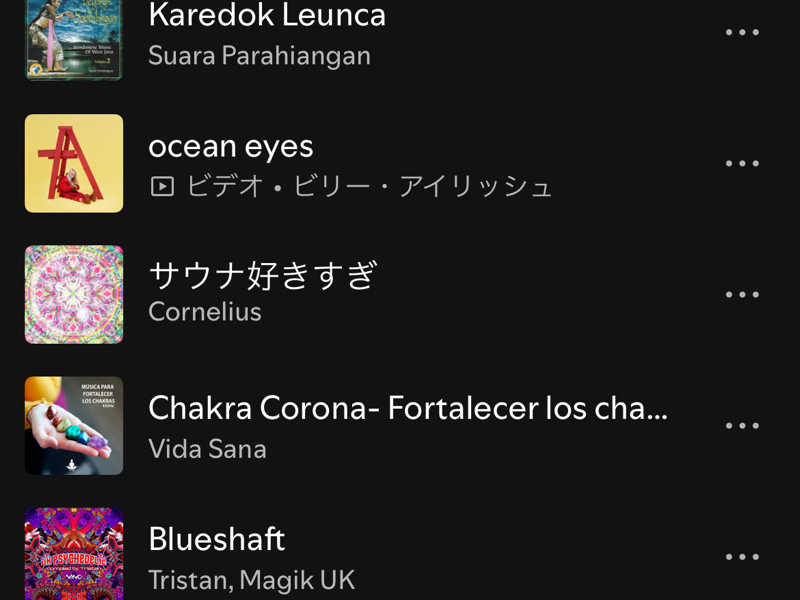Tap the kaleidoscope cover for サウナ好きすぎ
Viewport: 800px width, 600px height.
click(74, 294)
